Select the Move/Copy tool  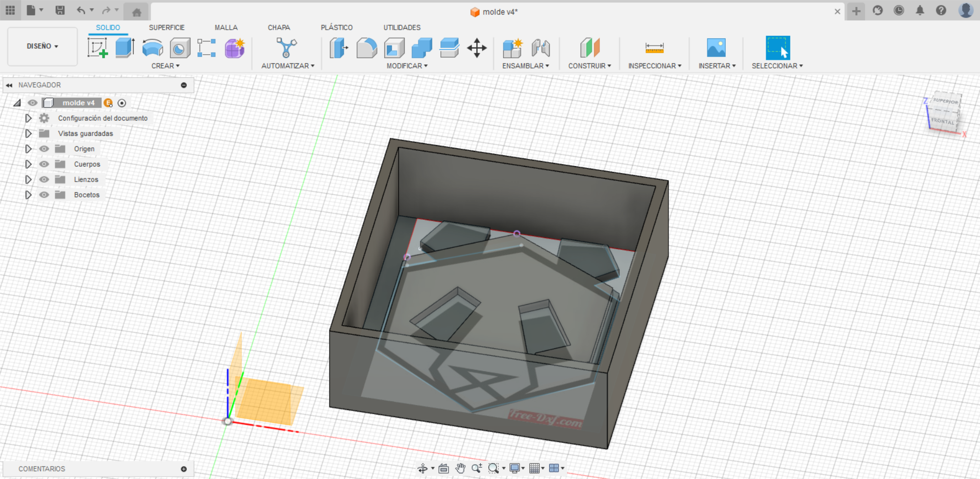pos(477,48)
